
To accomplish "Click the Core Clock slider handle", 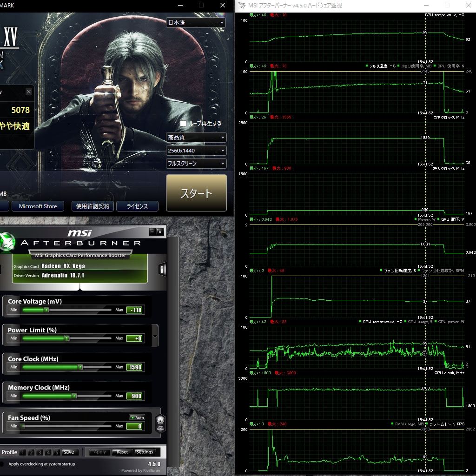I will (x=80, y=367).
